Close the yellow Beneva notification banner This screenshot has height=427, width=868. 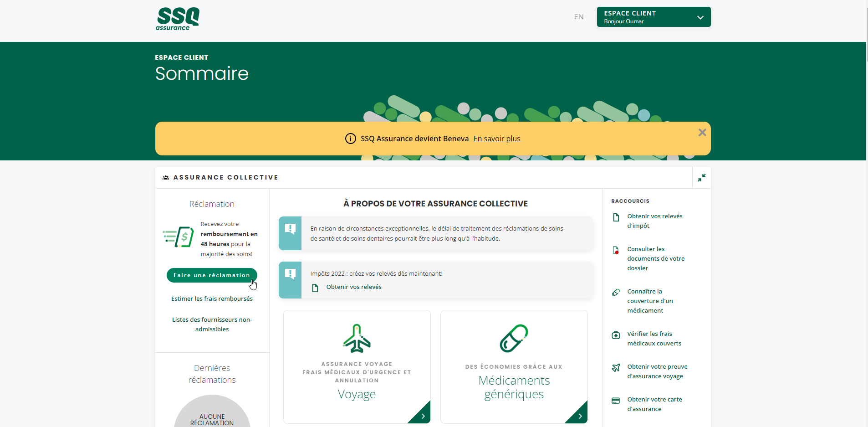702,133
